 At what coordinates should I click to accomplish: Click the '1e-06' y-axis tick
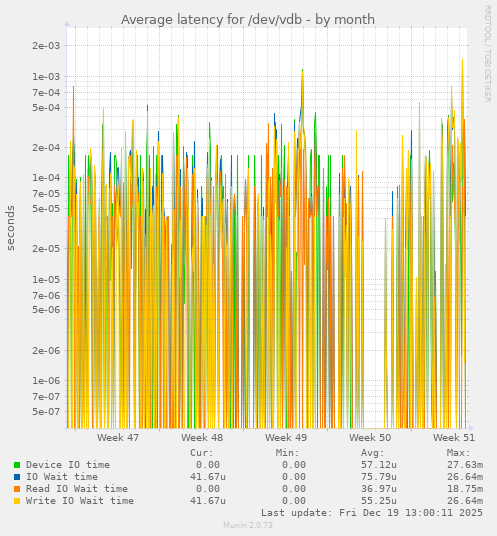click(x=46, y=381)
